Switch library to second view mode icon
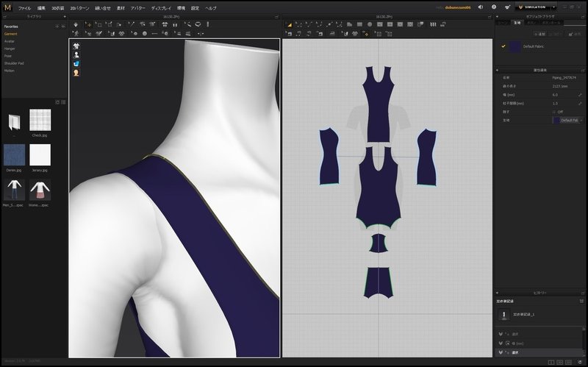 click(x=63, y=102)
